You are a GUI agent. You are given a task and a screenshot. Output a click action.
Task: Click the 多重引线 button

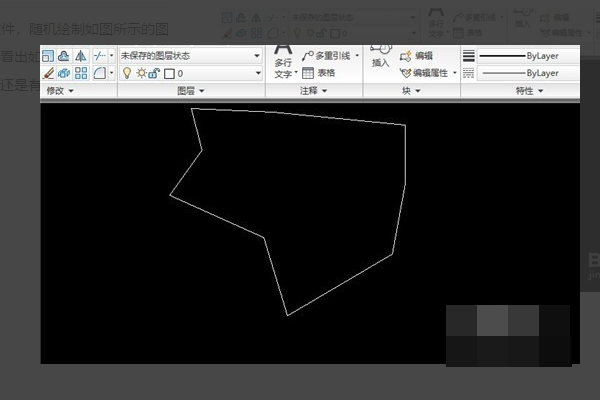[x=326, y=56]
